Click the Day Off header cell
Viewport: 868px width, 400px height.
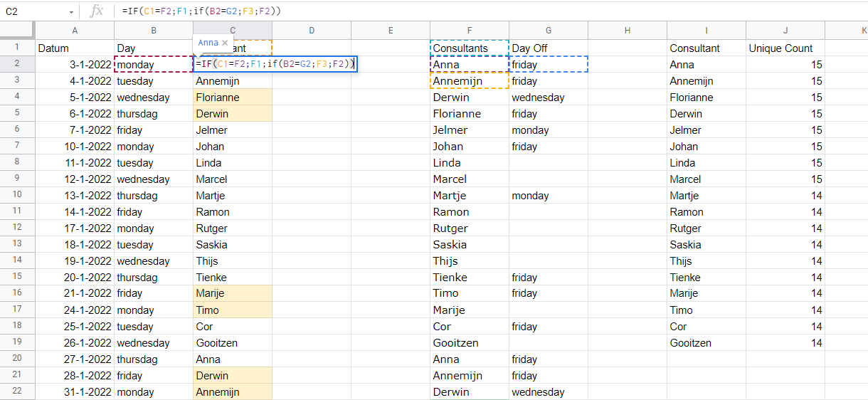pyautogui.click(x=549, y=48)
